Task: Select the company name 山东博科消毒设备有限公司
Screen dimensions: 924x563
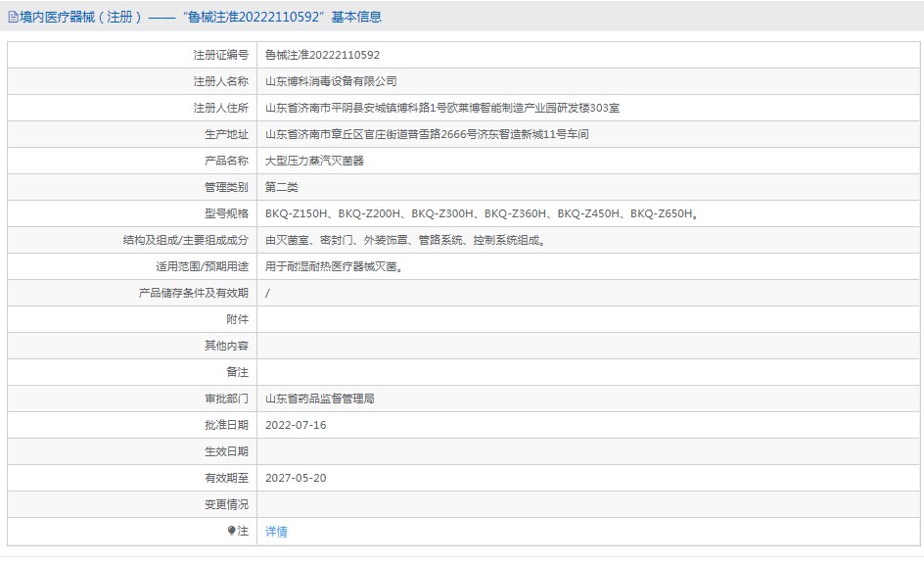Action: (331, 81)
